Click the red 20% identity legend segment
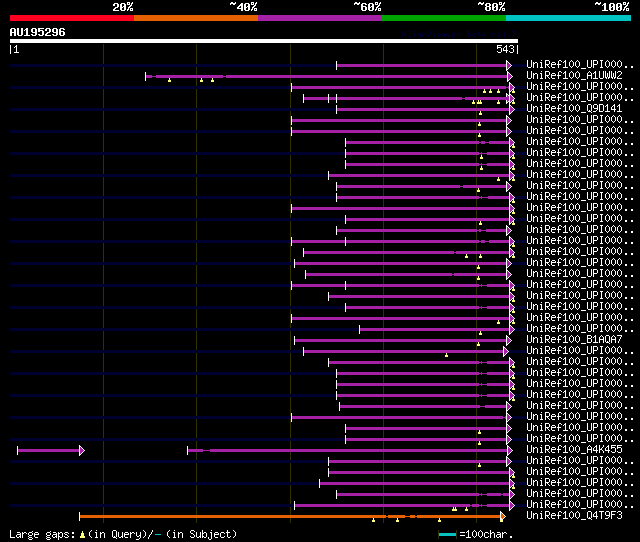This screenshot has height=542, width=640. coord(72,18)
